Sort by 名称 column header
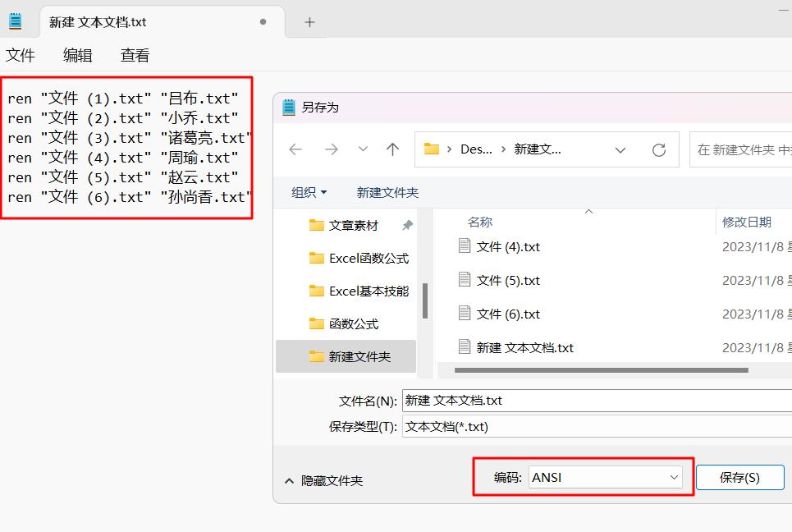The height and width of the screenshot is (532, 792). 480,222
